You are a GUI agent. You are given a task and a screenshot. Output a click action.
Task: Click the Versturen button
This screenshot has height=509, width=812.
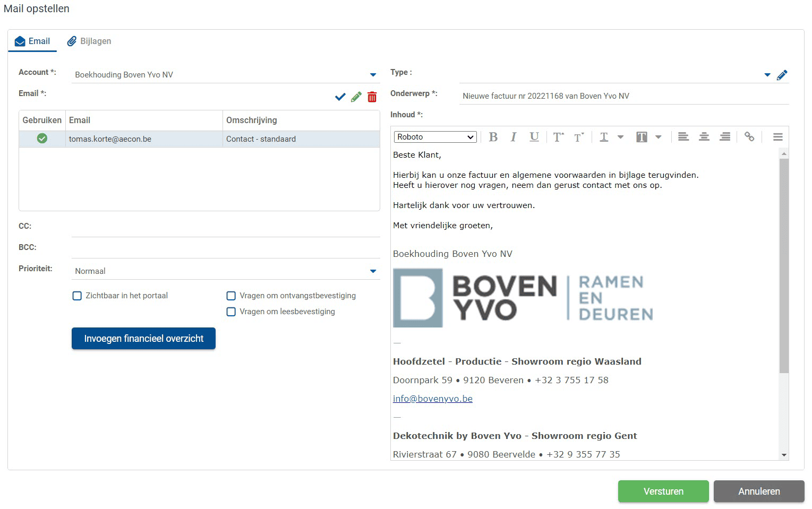663,491
